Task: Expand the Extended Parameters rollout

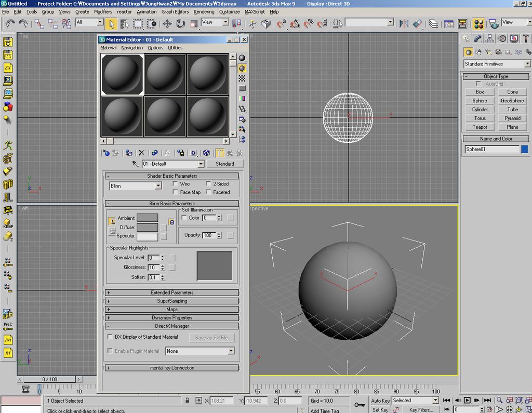Action: [x=172, y=292]
